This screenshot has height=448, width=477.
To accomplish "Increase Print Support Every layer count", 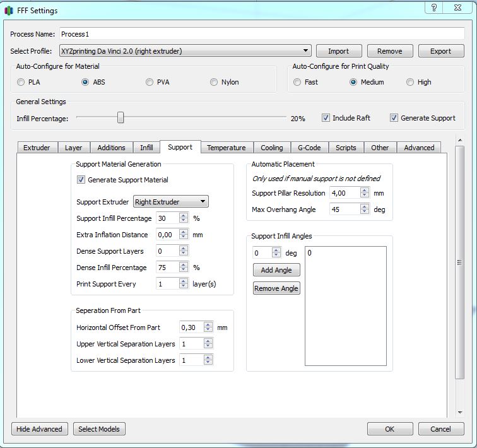I will [x=184, y=281].
